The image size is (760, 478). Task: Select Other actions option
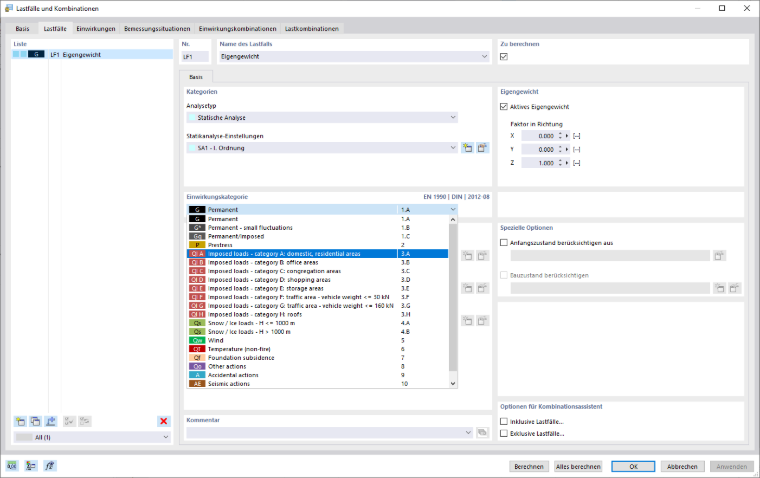point(317,366)
